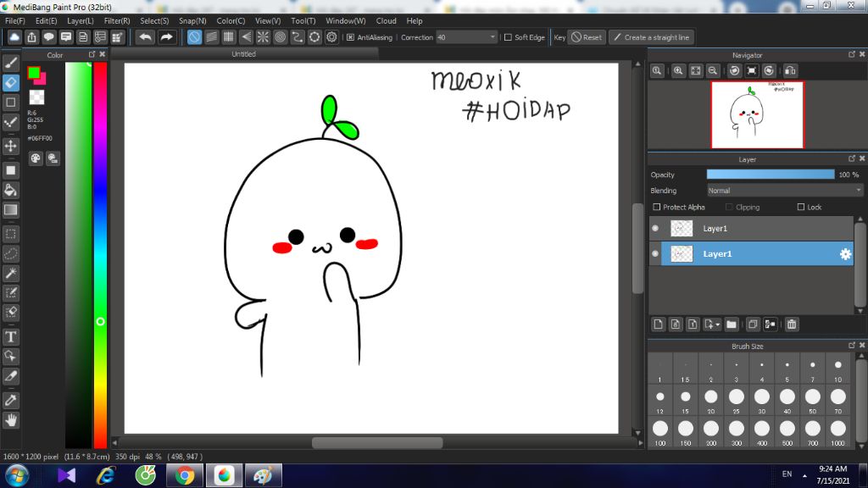Undo the last action
This screenshot has width=868, height=488.
pyautogui.click(x=146, y=37)
